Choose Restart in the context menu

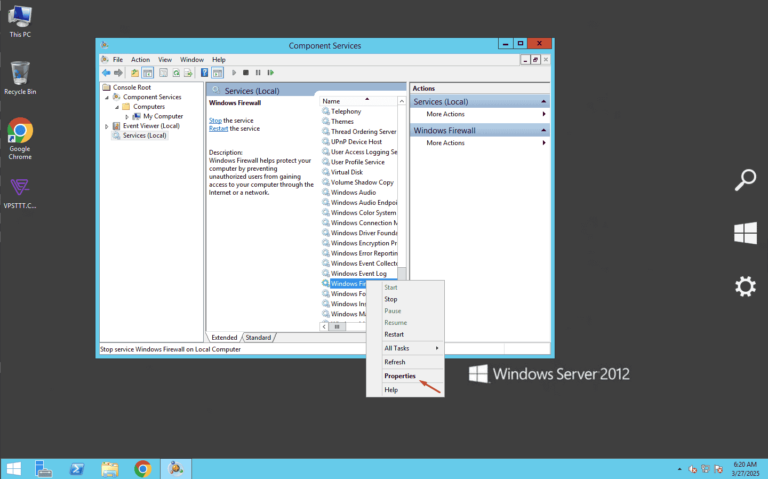click(405, 335)
